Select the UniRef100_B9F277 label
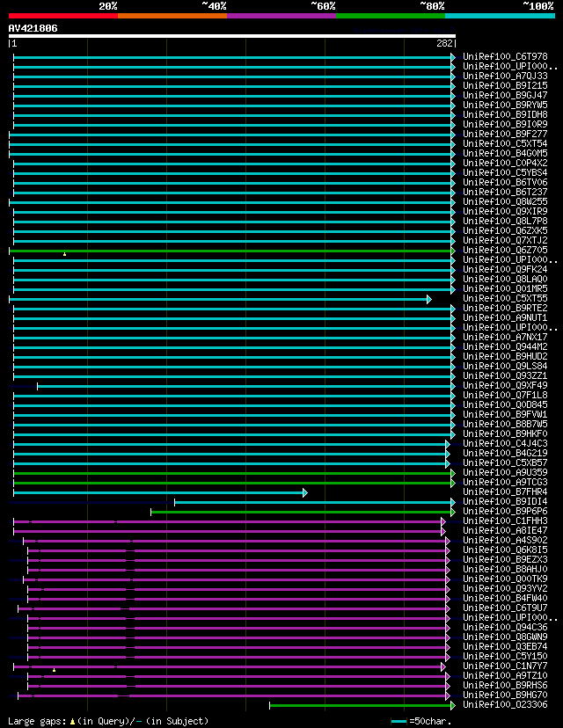The width and height of the screenshot is (563, 728). 505,135
